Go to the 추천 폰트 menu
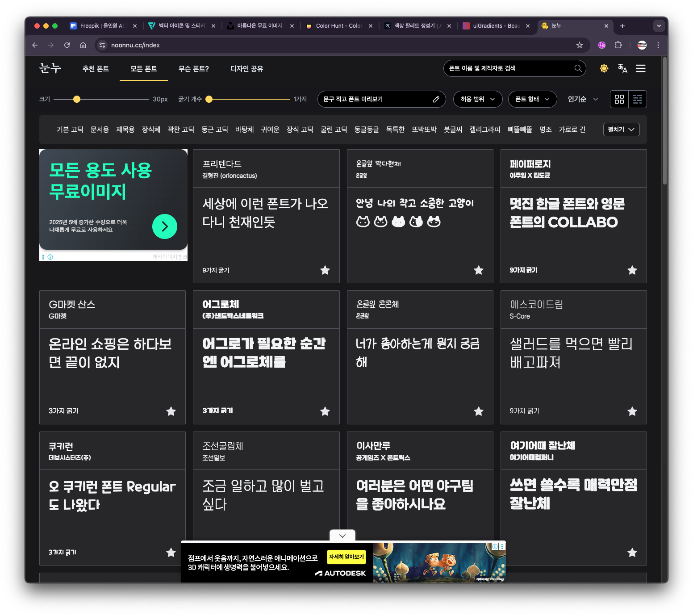Screen dimensions: 693x616 coord(96,69)
